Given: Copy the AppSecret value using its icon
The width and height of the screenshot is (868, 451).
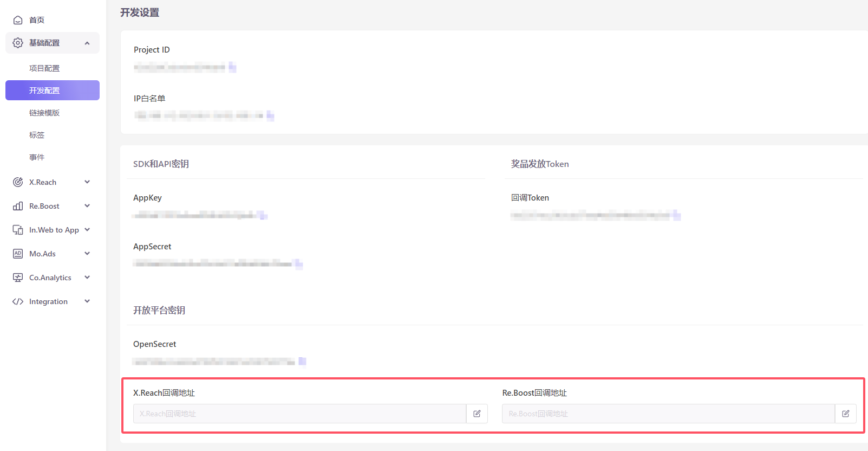Looking at the screenshot, I should pos(298,265).
